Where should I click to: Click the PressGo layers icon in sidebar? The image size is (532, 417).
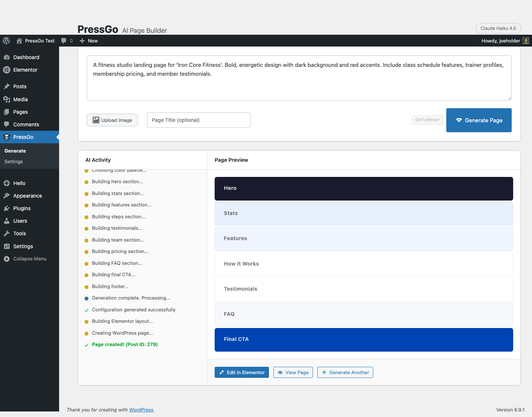pos(7,137)
